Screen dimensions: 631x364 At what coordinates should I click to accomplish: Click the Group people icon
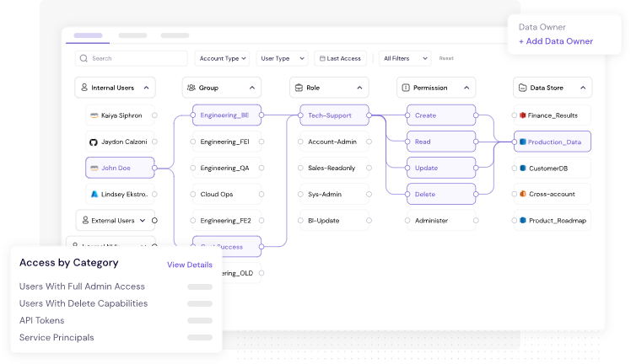(x=191, y=87)
